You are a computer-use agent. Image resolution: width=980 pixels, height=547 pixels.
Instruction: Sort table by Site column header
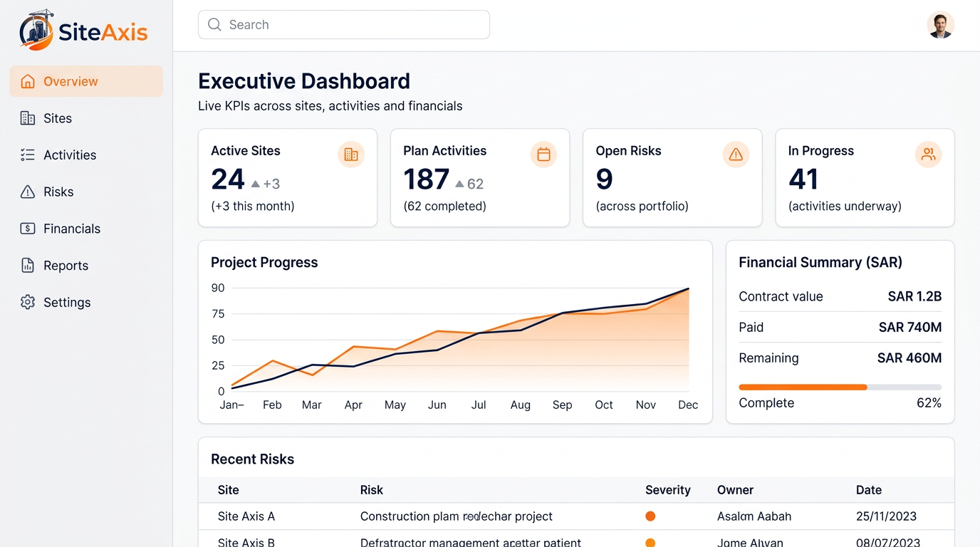coord(229,490)
